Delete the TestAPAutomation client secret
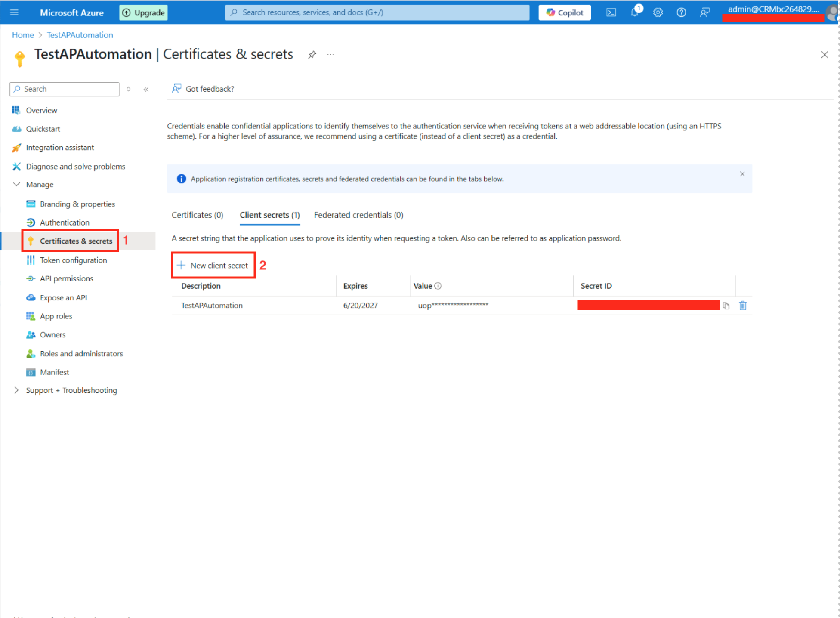This screenshot has height=618, width=840. coord(743,306)
